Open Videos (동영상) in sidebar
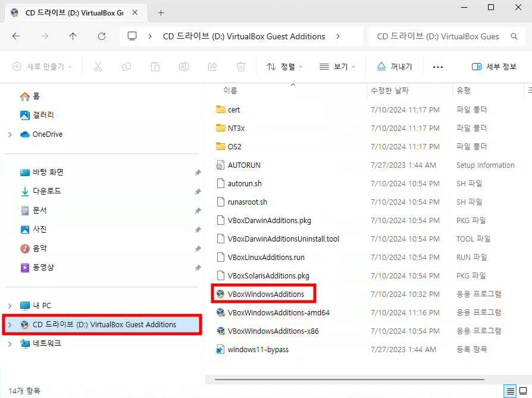Image resolution: width=532 pixels, height=398 pixels. pyautogui.click(x=37, y=267)
